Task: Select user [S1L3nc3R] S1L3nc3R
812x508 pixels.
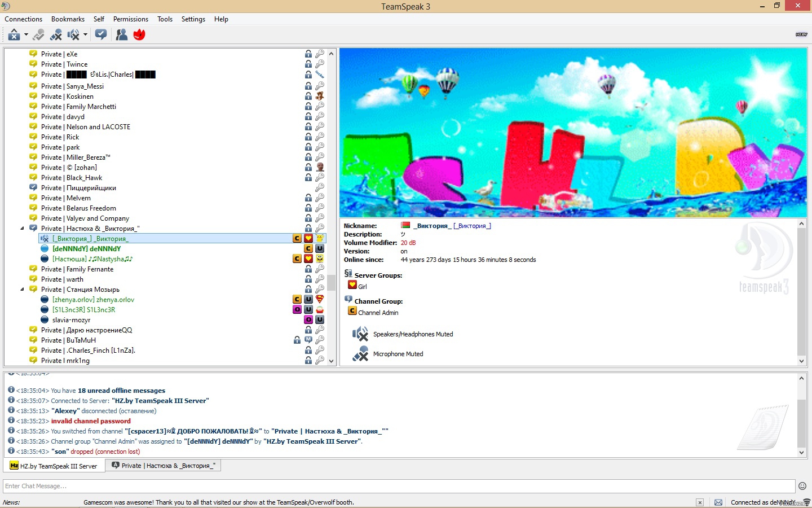Action: tap(83, 310)
